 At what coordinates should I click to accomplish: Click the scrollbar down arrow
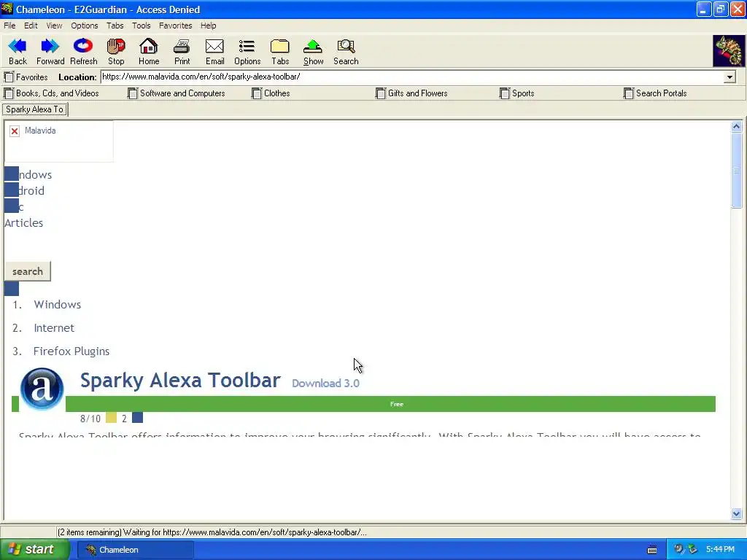[x=737, y=514]
